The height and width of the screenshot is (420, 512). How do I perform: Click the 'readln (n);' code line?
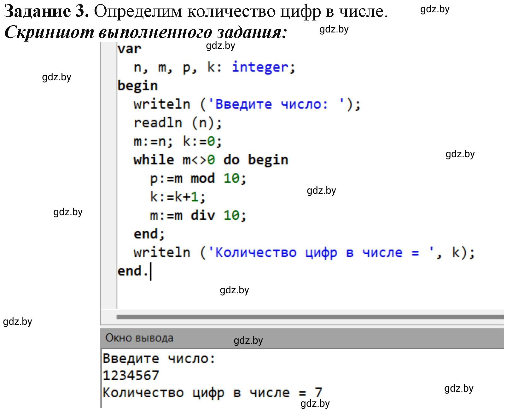tap(178, 123)
